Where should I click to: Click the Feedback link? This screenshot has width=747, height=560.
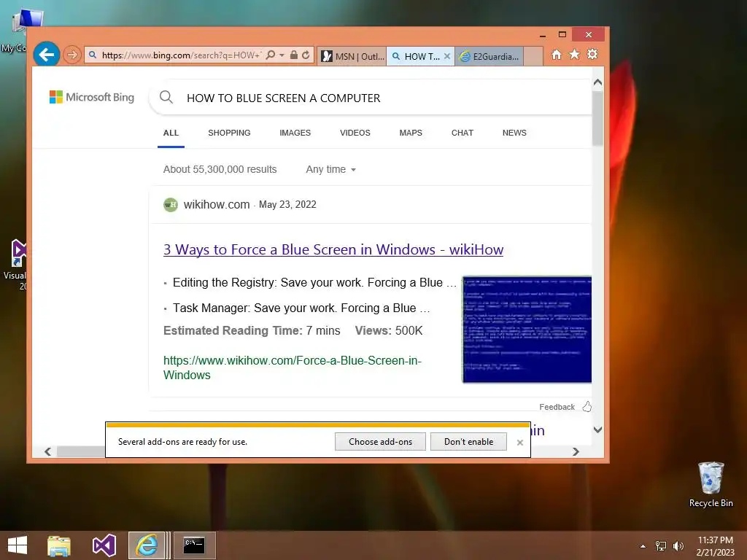coord(557,407)
